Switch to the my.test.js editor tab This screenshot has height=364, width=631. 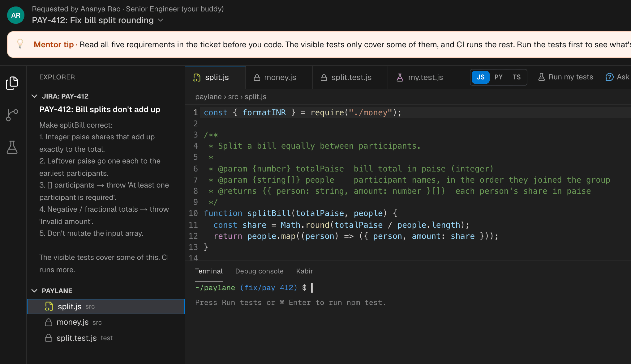419,78
